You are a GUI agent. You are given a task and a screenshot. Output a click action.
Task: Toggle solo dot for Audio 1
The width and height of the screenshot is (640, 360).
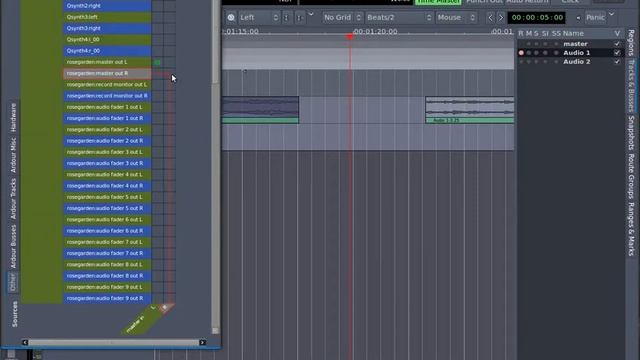pos(536,53)
